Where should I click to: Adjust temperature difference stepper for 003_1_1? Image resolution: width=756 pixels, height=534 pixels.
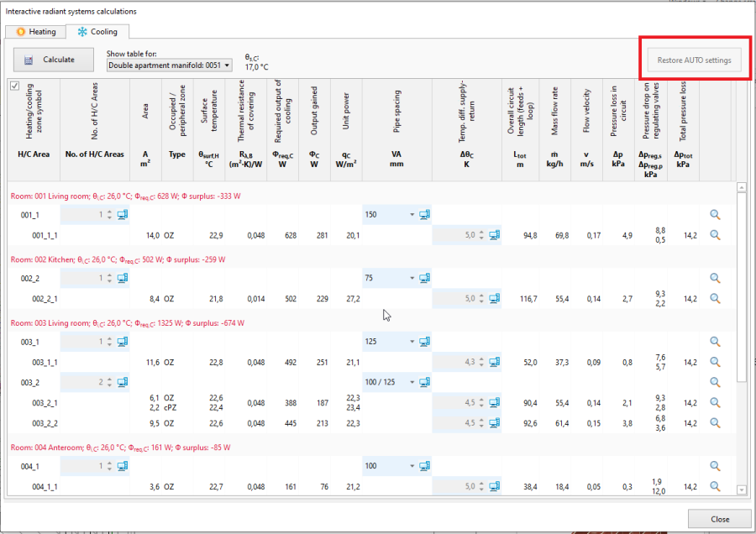[x=480, y=362]
